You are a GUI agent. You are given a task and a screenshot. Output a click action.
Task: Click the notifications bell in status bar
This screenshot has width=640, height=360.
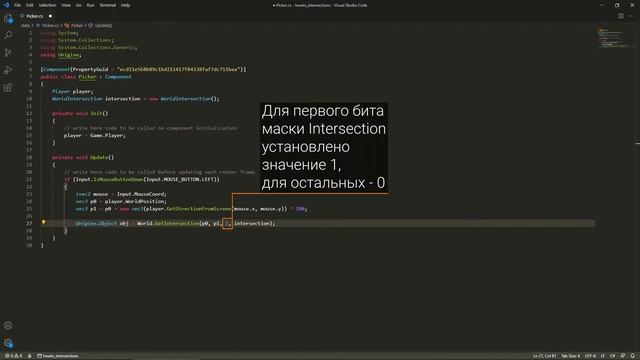click(x=632, y=356)
